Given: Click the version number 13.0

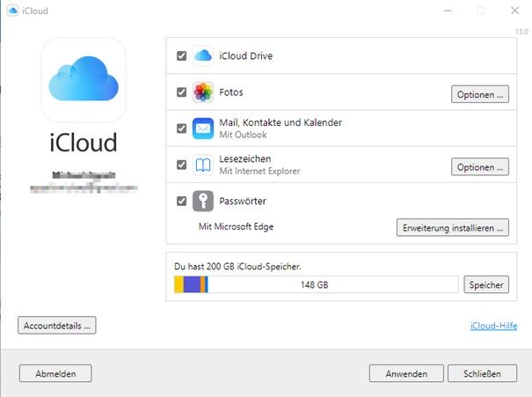Looking at the screenshot, I should pos(521,32).
